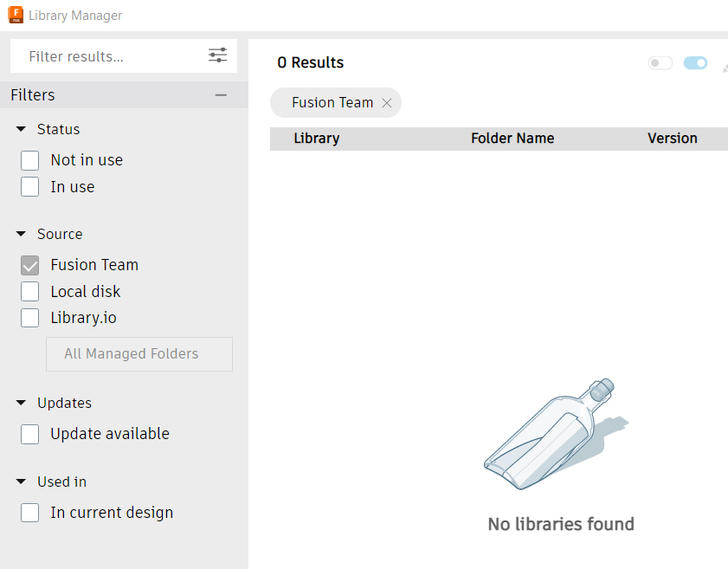The height and width of the screenshot is (569, 728).
Task: Check the Local disk checkbox
Action: click(x=29, y=292)
